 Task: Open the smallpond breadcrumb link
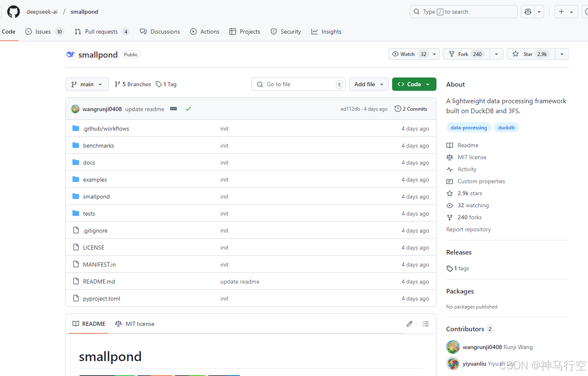(x=84, y=12)
